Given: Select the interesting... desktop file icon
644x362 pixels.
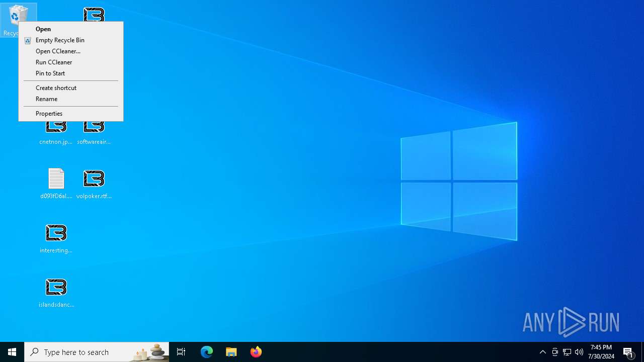Looking at the screenshot, I should (56, 238).
